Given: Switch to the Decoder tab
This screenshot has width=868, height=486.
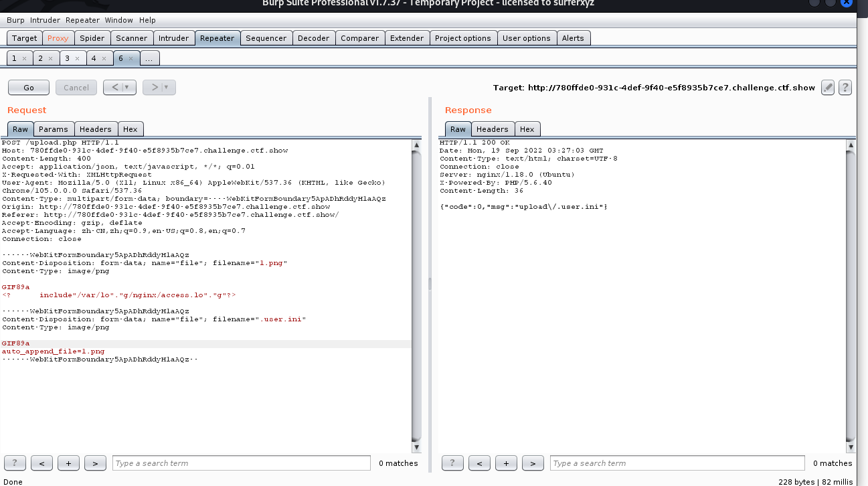Looking at the screenshot, I should pyautogui.click(x=314, y=38).
